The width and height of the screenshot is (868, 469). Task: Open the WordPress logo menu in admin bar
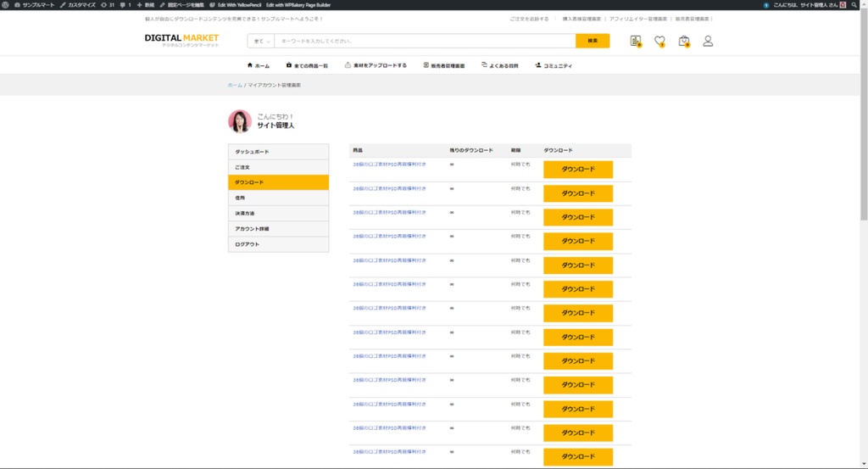click(x=5, y=5)
